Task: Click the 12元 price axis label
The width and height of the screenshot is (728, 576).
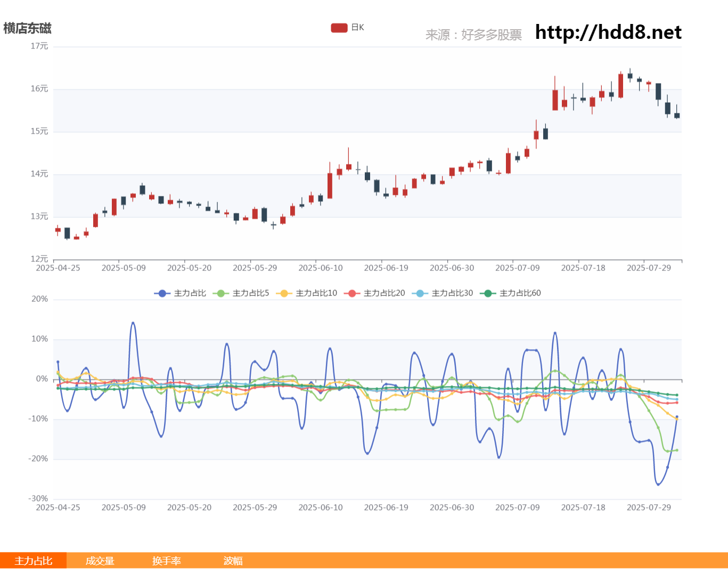Action: (39, 259)
